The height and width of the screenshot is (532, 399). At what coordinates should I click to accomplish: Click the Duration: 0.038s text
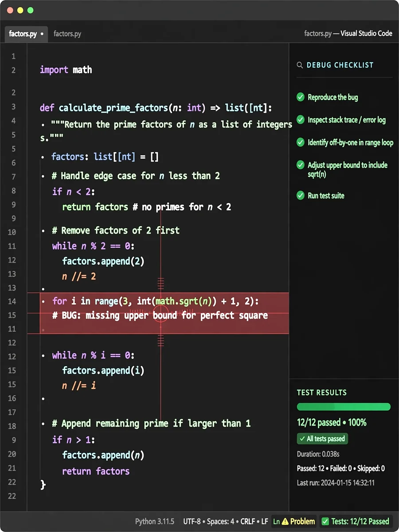coord(318,454)
